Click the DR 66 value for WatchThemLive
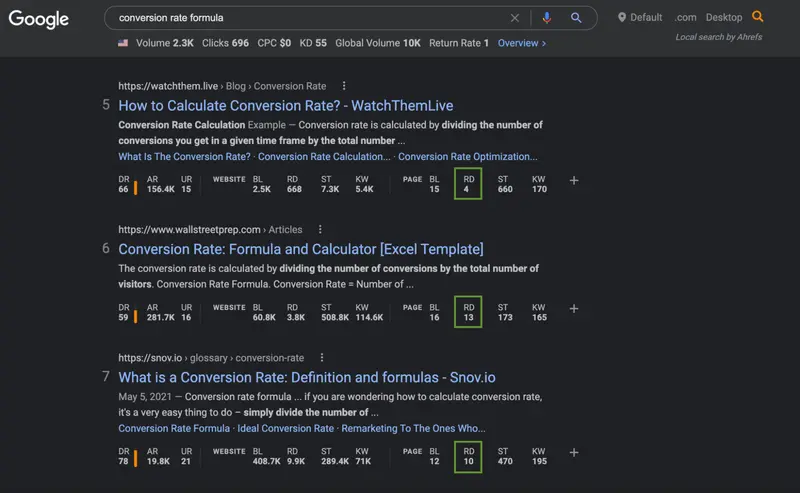This screenshot has height=493, width=800. coord(123,189)
